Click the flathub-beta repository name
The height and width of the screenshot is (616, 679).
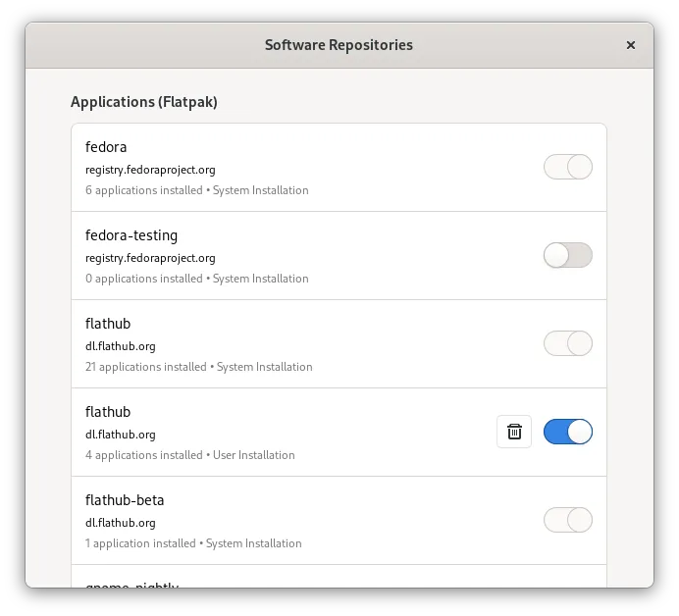click(x=125, y=500)
